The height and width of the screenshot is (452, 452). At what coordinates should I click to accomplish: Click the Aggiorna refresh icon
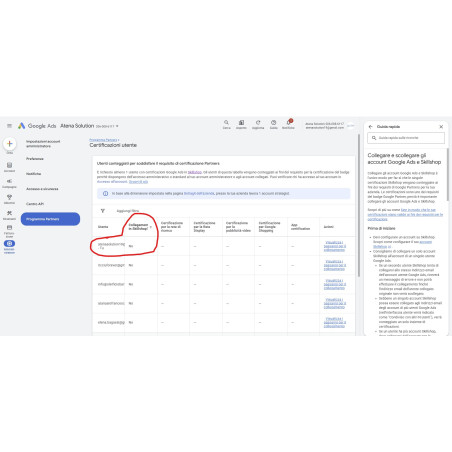pyautogui.click(x=258, y=124)
